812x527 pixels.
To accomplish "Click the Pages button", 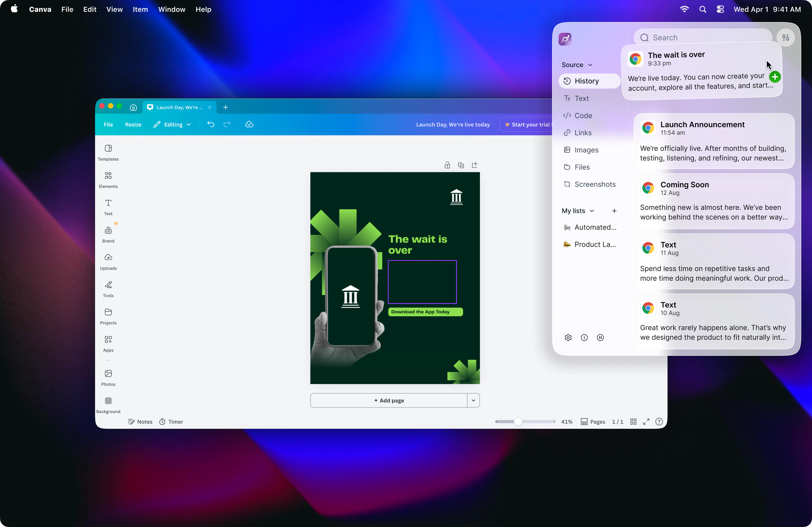I will click(593, 422).
